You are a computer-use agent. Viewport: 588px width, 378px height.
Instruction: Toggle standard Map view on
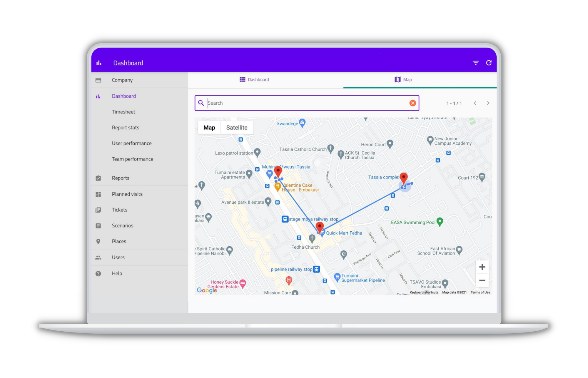(209, 127)
